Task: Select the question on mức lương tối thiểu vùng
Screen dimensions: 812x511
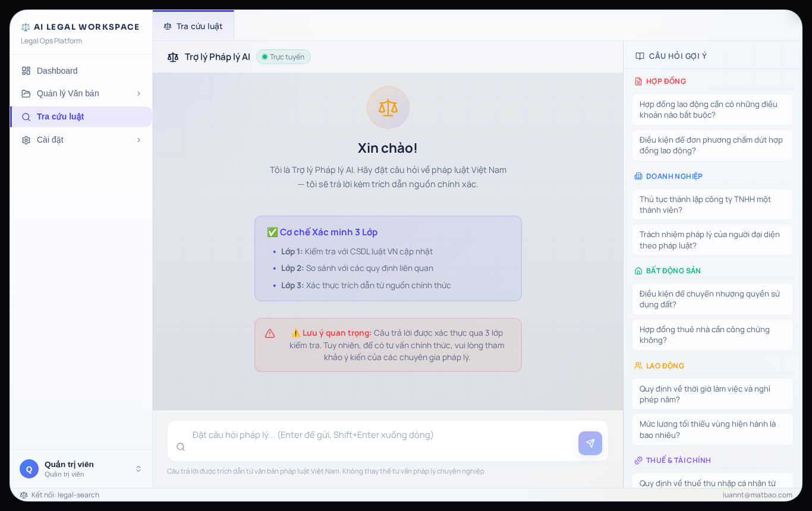Action: pos(713,429)
